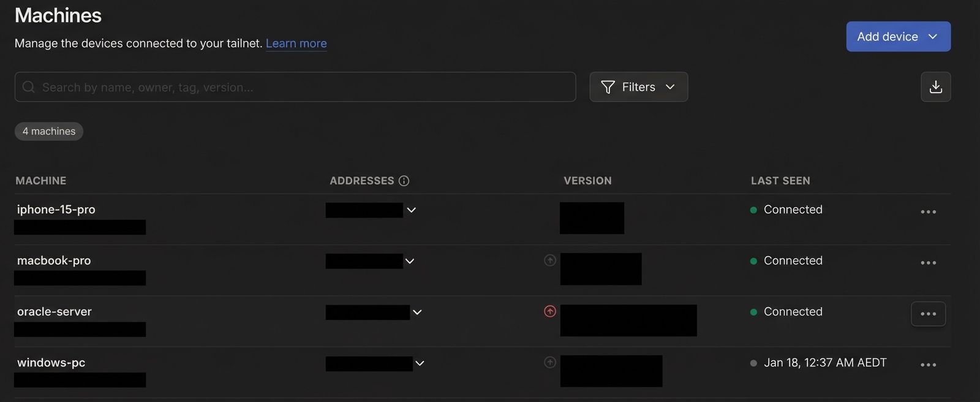Open the oracle-server machine details
This screenshot has width=980, height=402.
pyautogui.click(x=55, y=311)
